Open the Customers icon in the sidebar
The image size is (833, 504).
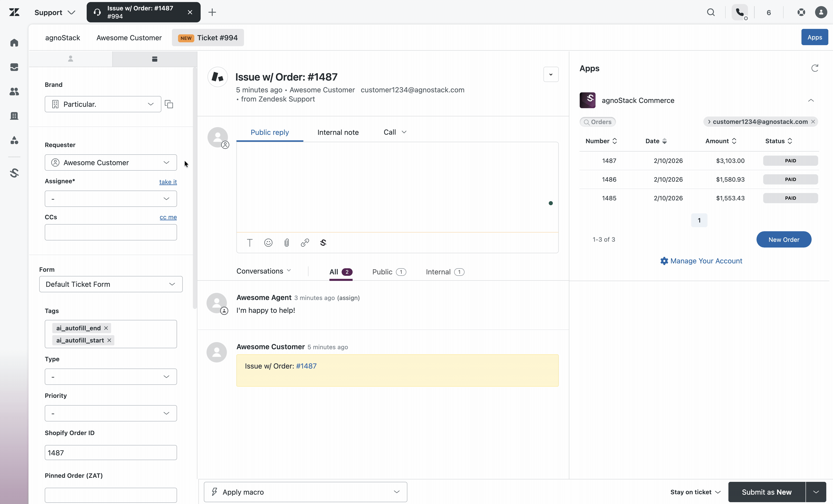tap(14, 92)
